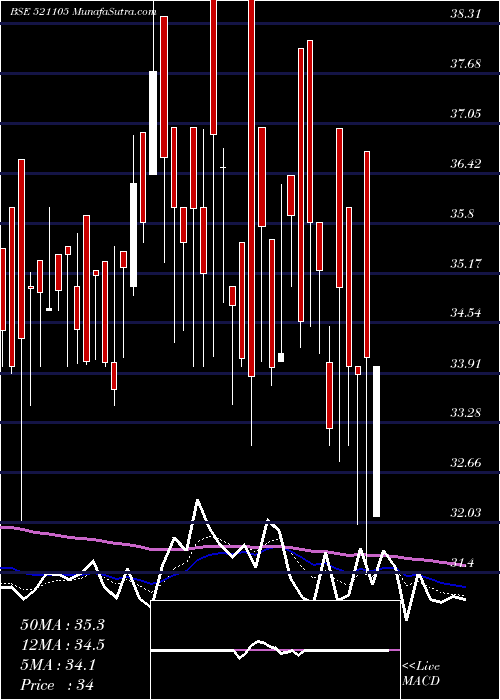Image resolution: width=500 pixels, height=700 pixels.
Task: Click the 33.91 price axis label
Action: point(465,363)
